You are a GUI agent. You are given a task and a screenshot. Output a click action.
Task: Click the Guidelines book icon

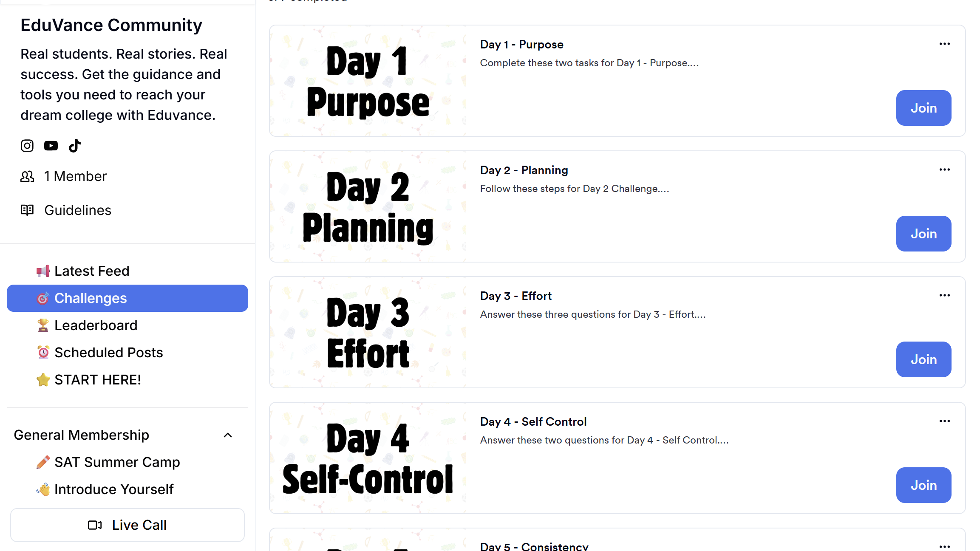tap(27, 210)
